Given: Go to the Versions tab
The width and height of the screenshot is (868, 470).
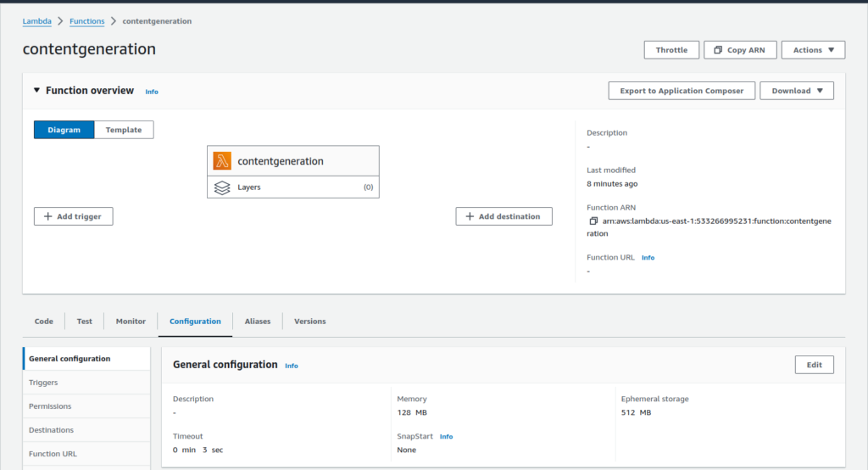Looking at the screenshot, I should point(310,322).
